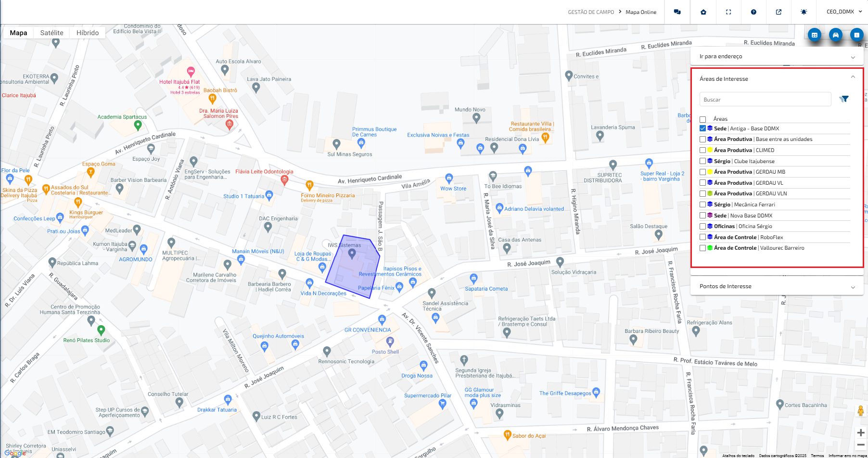This screenshot has width=868, height=458.
Task: Expand the Ir para endereço panel chevron
Action: (x=853, y=57)
